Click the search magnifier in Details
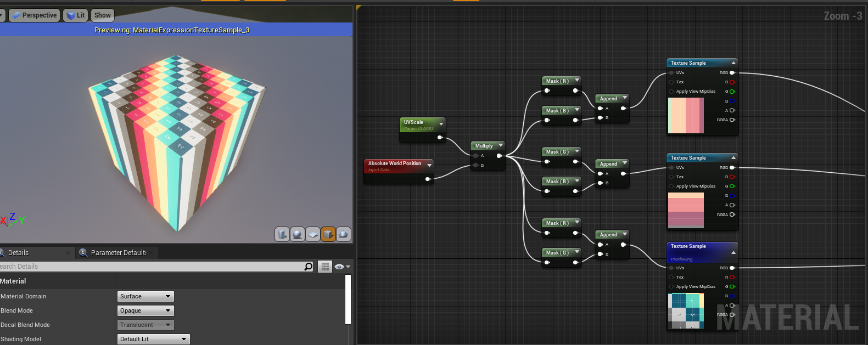Viewport: 868px width, 345px height. tap(309, 267)
